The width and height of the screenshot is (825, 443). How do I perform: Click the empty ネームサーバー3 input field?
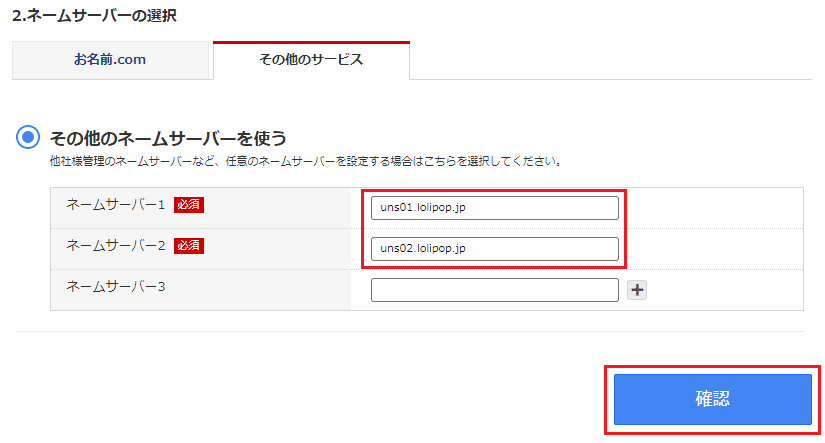click(494, 290)
